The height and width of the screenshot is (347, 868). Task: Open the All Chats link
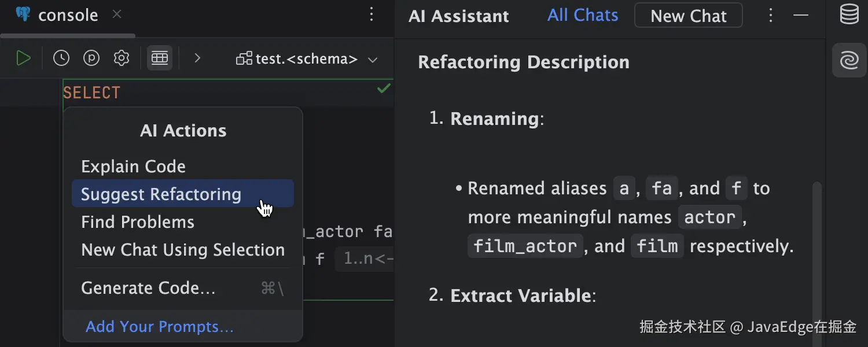pos(583,16)
